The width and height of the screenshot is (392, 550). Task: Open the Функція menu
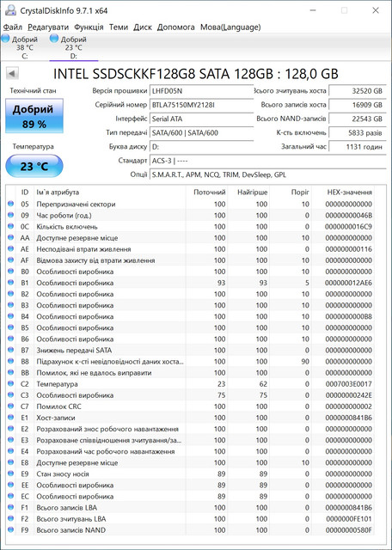89,27
